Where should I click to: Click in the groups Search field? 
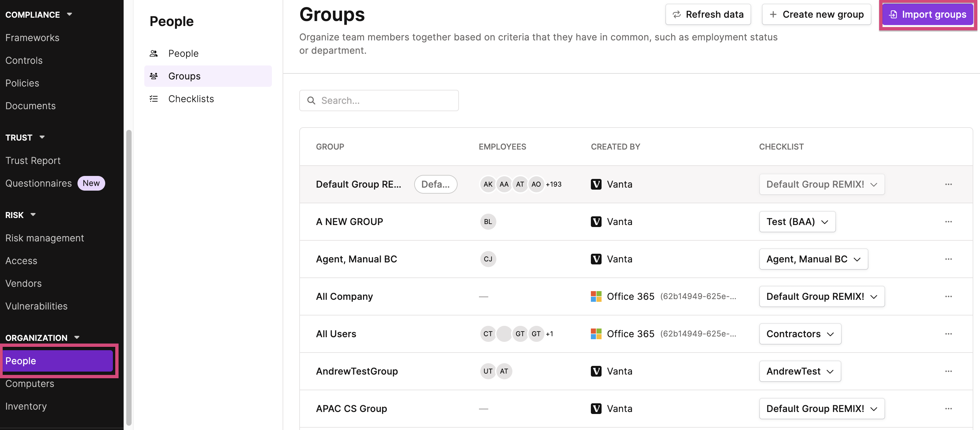pyautogui.click(x=379, y=100)
